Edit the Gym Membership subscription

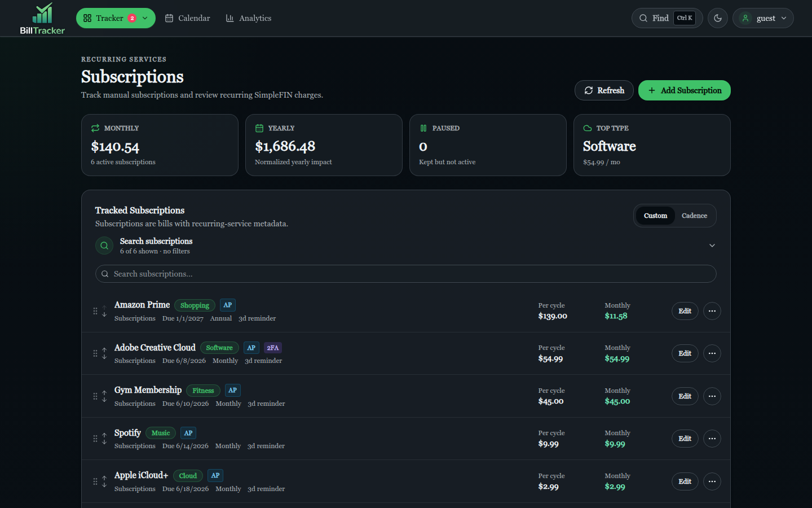[685, 396]
